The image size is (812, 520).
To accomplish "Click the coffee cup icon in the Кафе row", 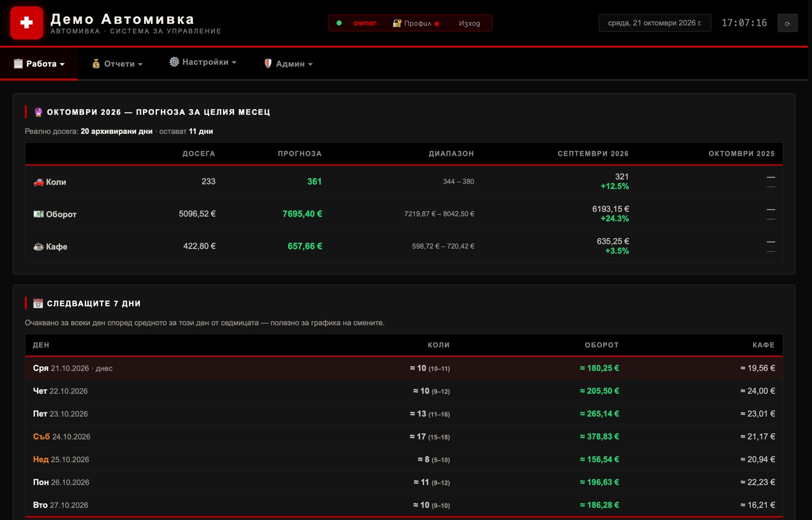I will (x=39, y=247).
